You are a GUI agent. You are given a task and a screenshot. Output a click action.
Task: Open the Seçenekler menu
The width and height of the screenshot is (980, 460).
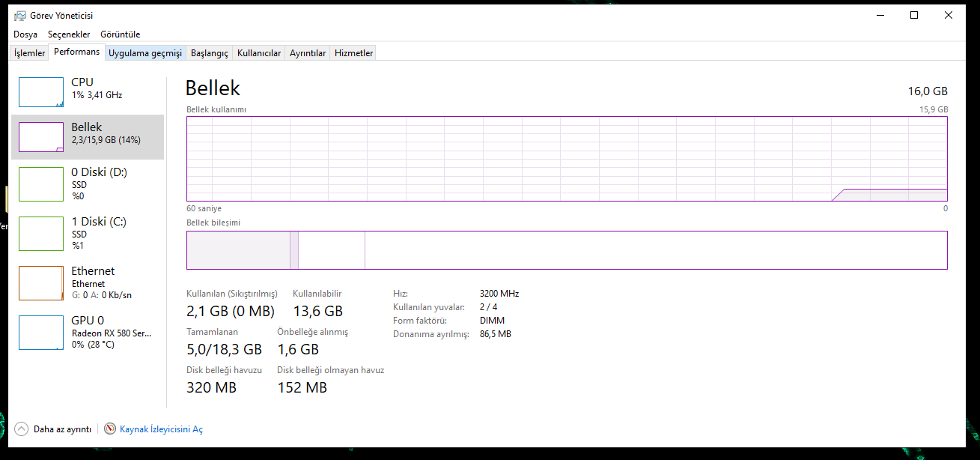click(x=69, y=34)
